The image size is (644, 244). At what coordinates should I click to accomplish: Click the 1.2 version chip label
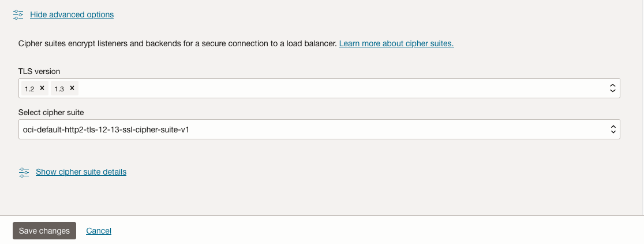tap(29, 88)
